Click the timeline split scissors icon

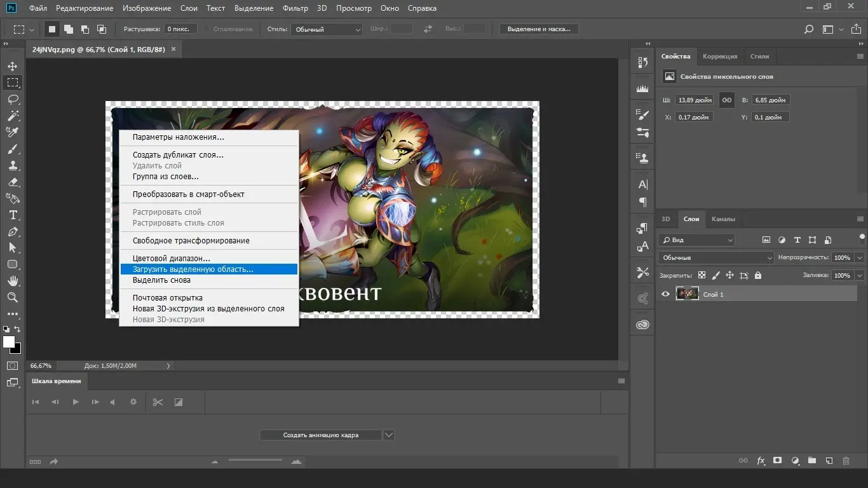click(x=158, y=402)
